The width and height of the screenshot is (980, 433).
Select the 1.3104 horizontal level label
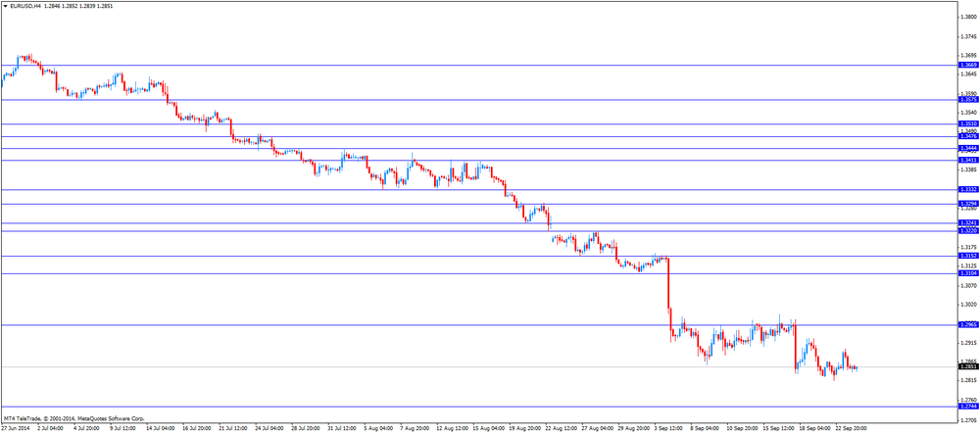coord(968,273)
